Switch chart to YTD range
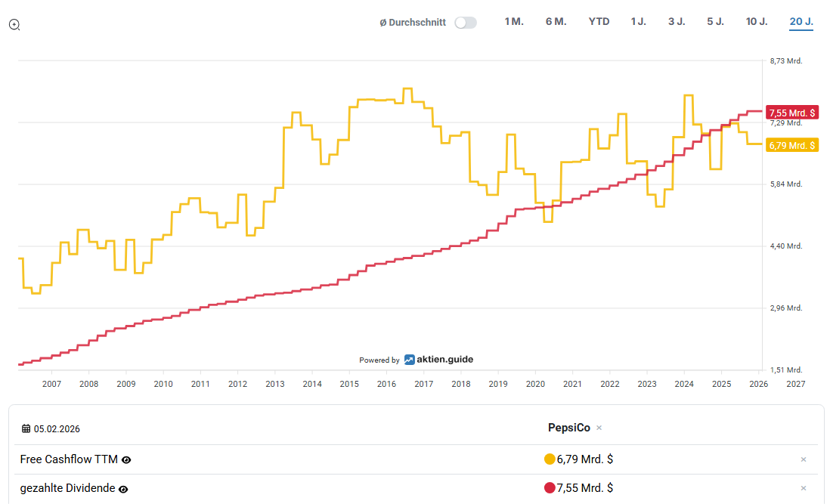The height and width of the screenshot is (504, 830). coord(599,21)
